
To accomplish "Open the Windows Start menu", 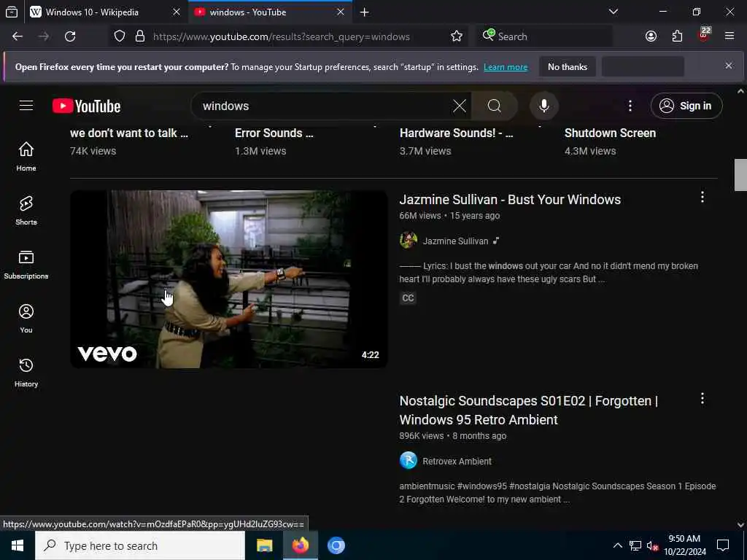I will [18, 545].
